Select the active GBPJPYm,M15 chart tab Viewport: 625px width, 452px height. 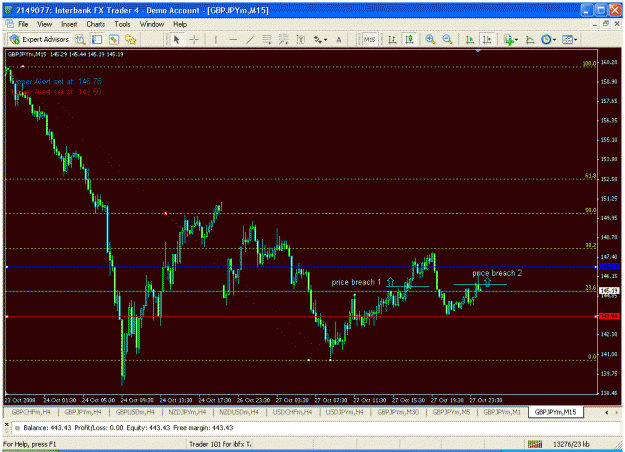[x=555, y=412]
